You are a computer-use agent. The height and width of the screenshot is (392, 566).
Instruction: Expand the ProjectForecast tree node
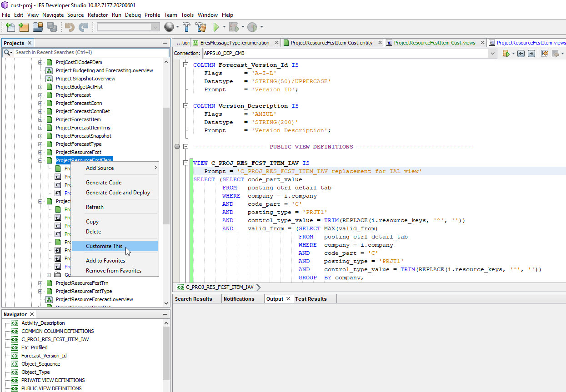point(40,95)
